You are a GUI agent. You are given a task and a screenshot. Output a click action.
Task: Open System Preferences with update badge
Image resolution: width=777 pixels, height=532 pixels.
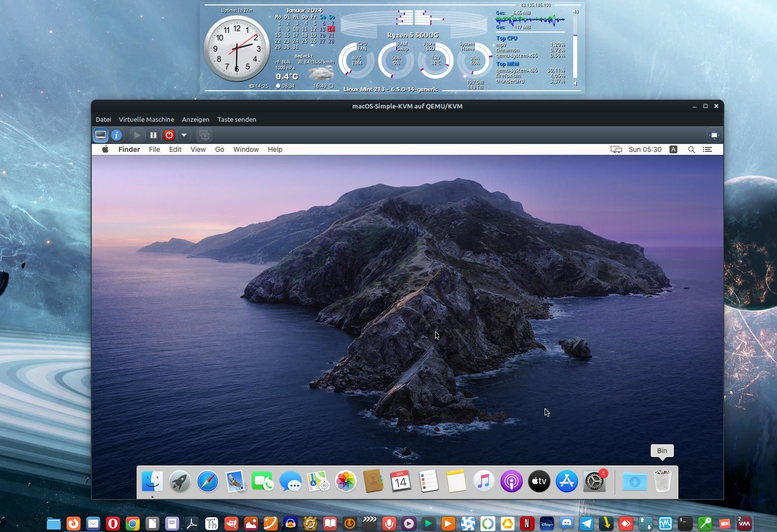594,481
